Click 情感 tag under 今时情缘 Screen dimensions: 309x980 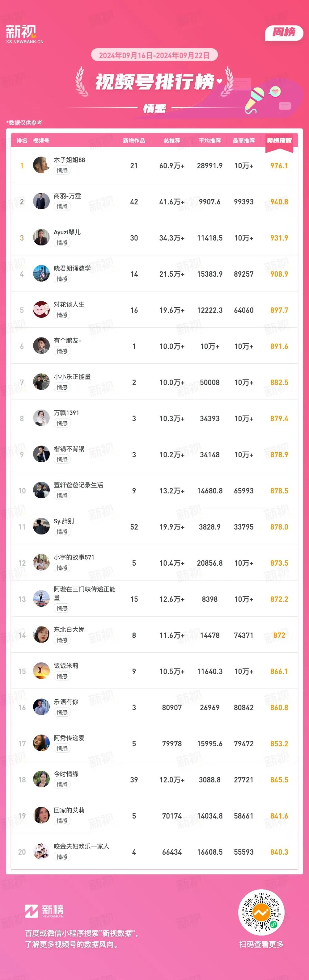[x=62, y=785]
